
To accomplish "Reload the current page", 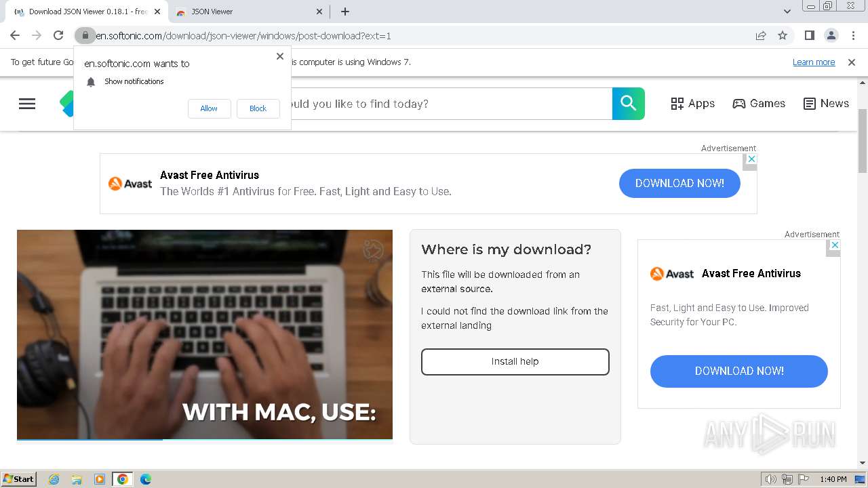I will click(58, 35).
